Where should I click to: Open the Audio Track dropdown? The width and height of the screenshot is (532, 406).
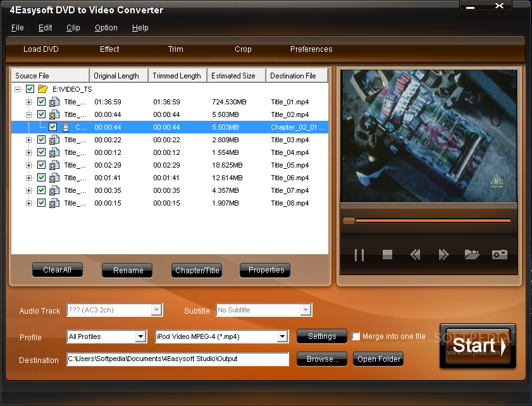[x=156, y=310]
